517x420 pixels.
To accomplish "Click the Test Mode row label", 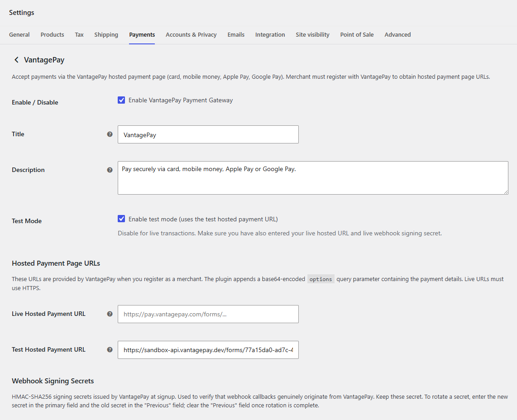I will click(27, 221).
